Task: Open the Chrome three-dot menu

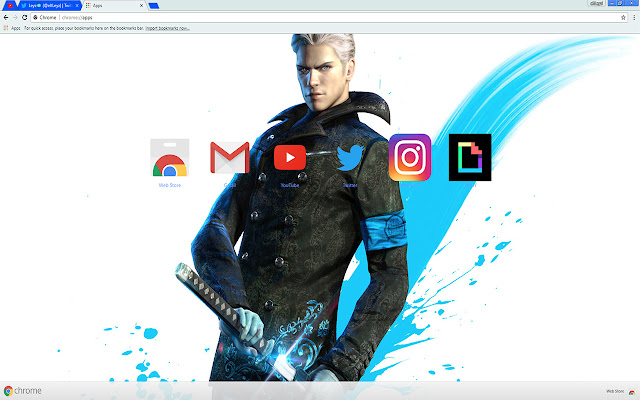Action: pyautogui.click(x=634, y=18)
